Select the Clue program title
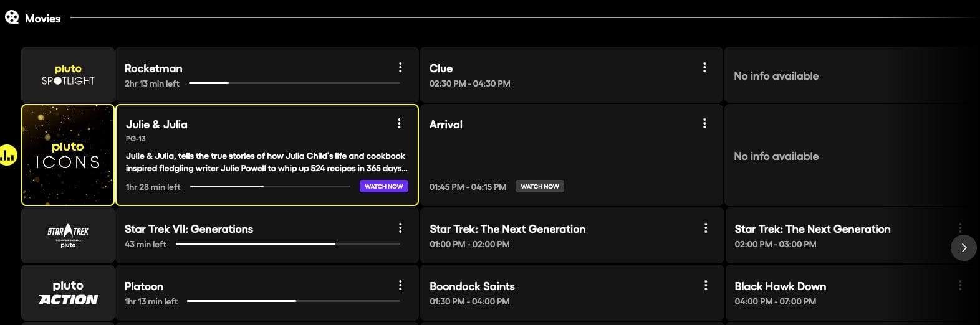This screenshot has width=980, height=325. click(441, 68)
